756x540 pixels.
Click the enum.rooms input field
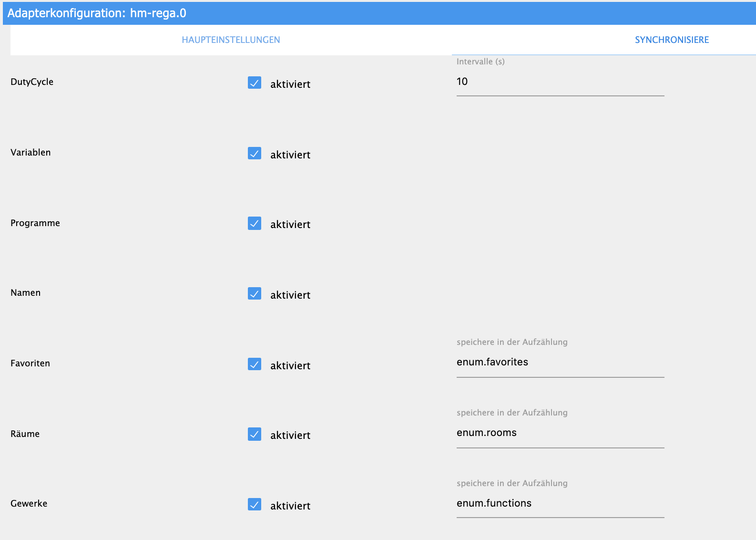[560, 433]
